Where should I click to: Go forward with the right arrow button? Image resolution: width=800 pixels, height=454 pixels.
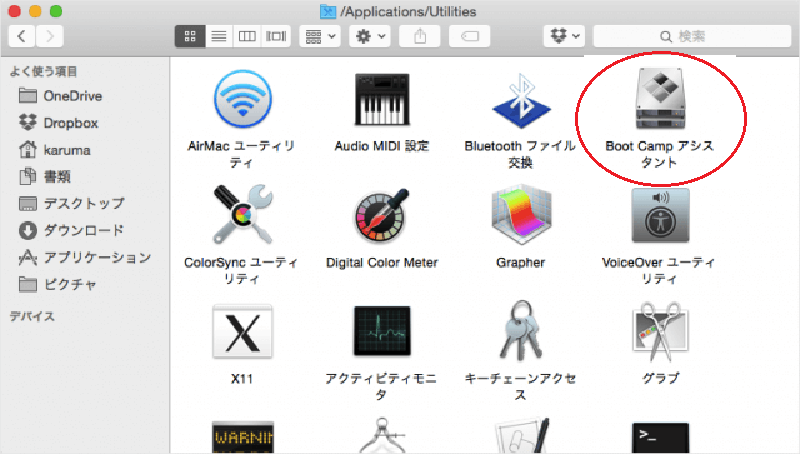tap(49, 36)
